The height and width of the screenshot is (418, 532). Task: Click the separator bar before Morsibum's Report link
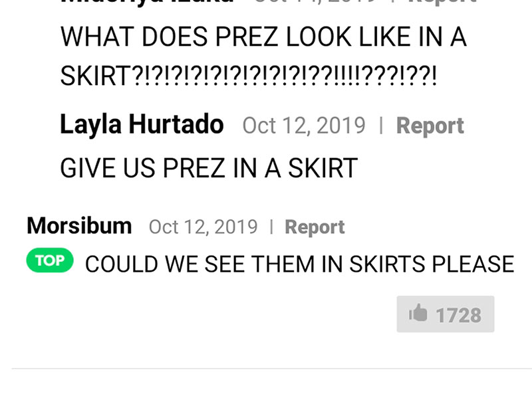(271, 227)
